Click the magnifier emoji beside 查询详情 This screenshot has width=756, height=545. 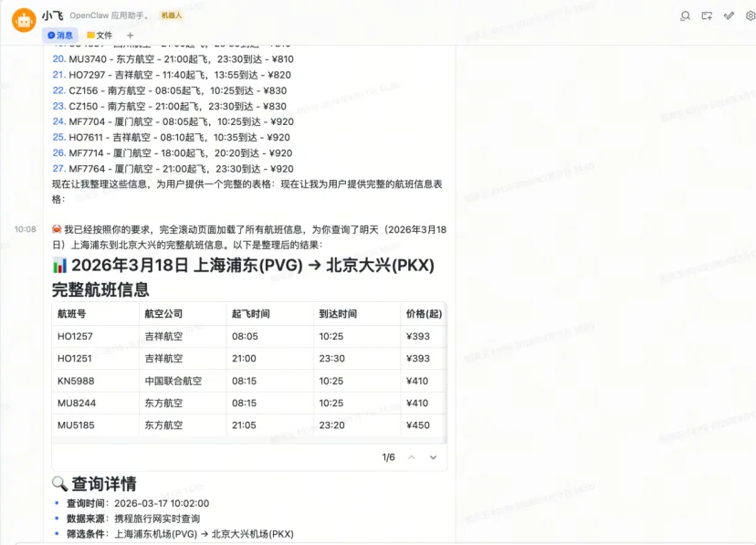pos(59,484)
